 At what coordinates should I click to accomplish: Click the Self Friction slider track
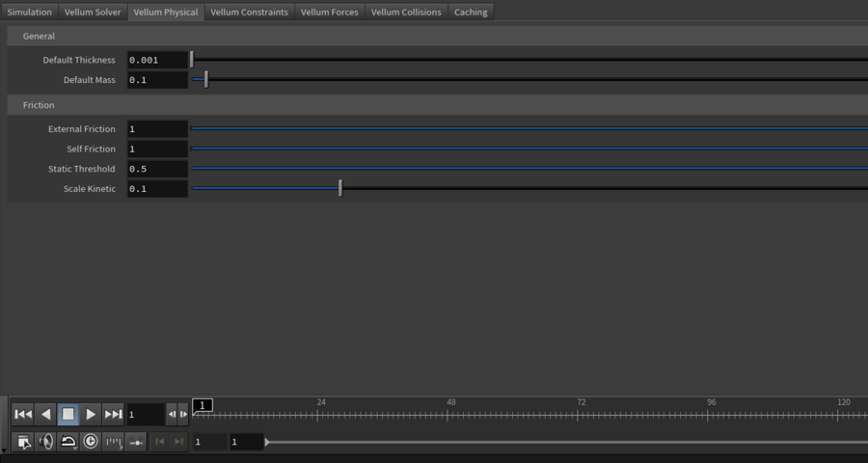529,149
